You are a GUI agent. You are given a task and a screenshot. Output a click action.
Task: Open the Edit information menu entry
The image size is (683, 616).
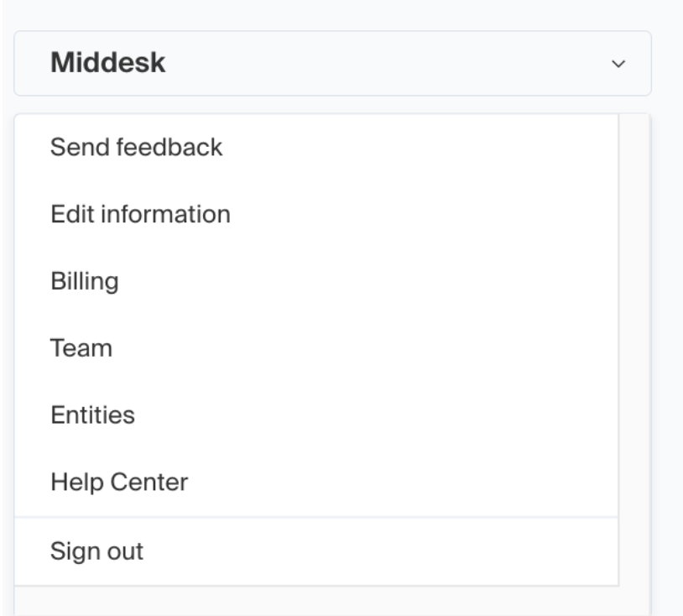pos(140,214)
